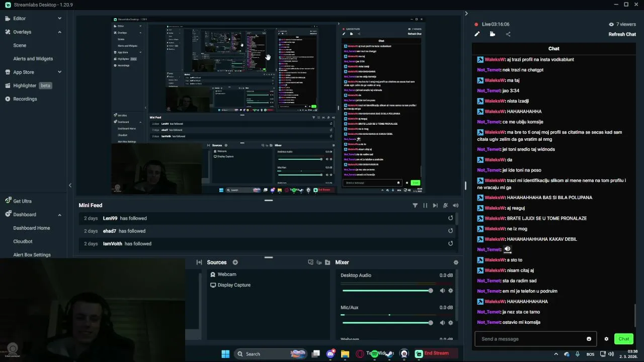Mute Desktop Audio in the mixer

point(442,291)
